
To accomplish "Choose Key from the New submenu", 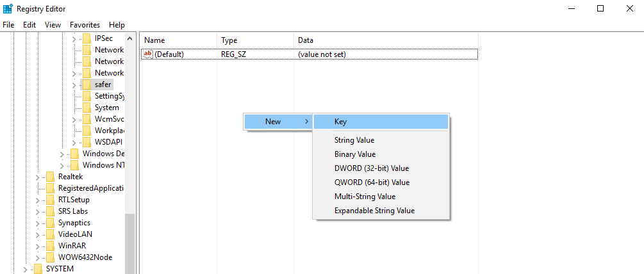I will [x=340, y=122].
